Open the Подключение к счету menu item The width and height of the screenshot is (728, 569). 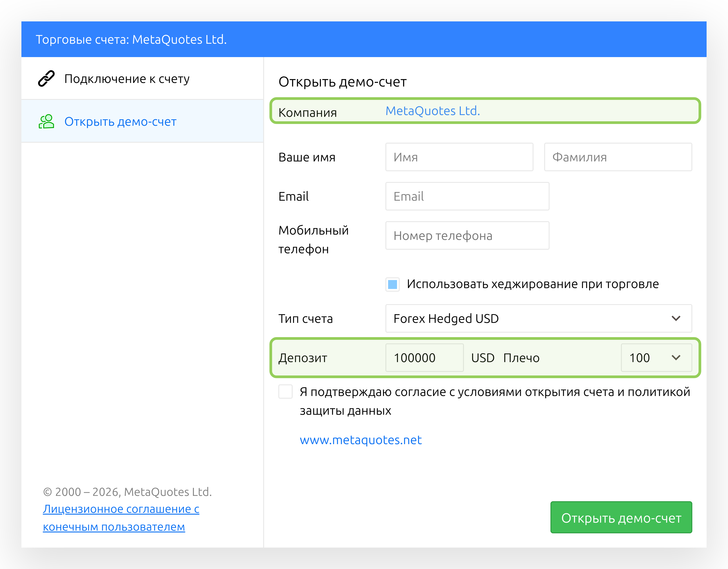pos(142,79)
